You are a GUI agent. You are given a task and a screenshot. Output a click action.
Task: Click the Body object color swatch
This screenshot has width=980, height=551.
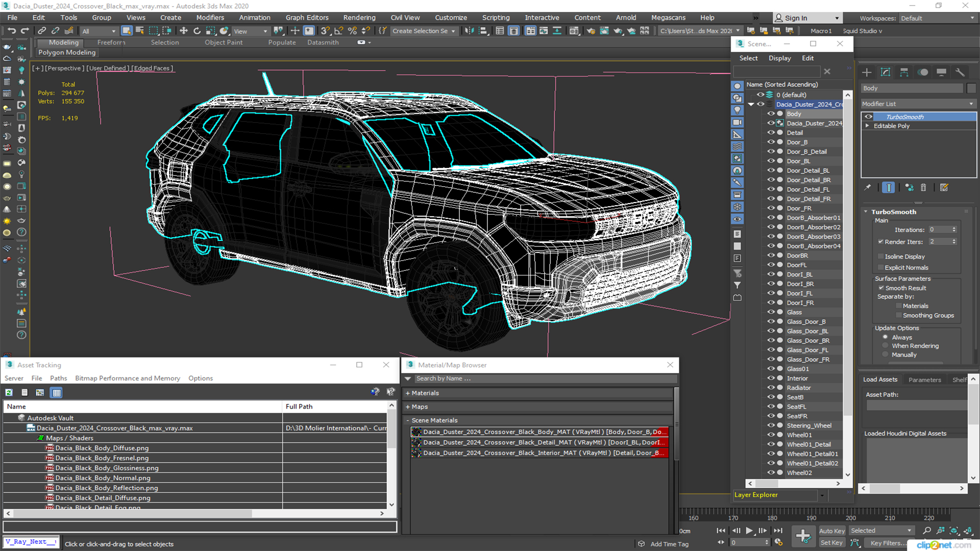pyautogui.click(x=971, y=88)
